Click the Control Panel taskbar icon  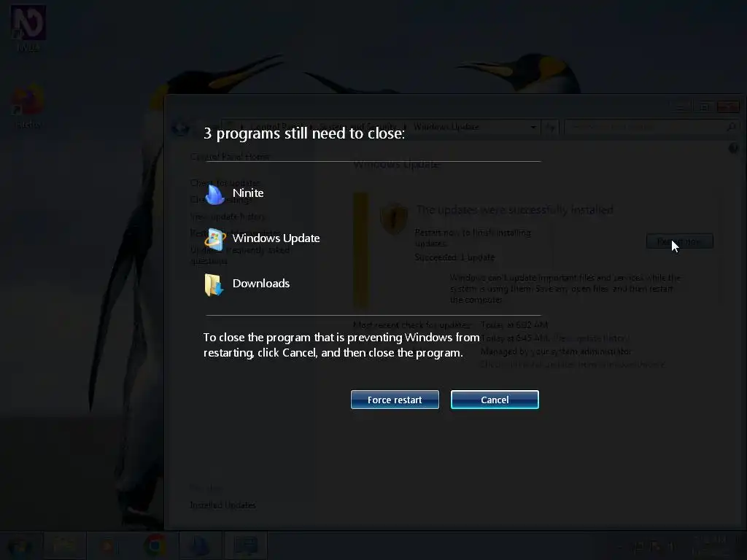245,545
